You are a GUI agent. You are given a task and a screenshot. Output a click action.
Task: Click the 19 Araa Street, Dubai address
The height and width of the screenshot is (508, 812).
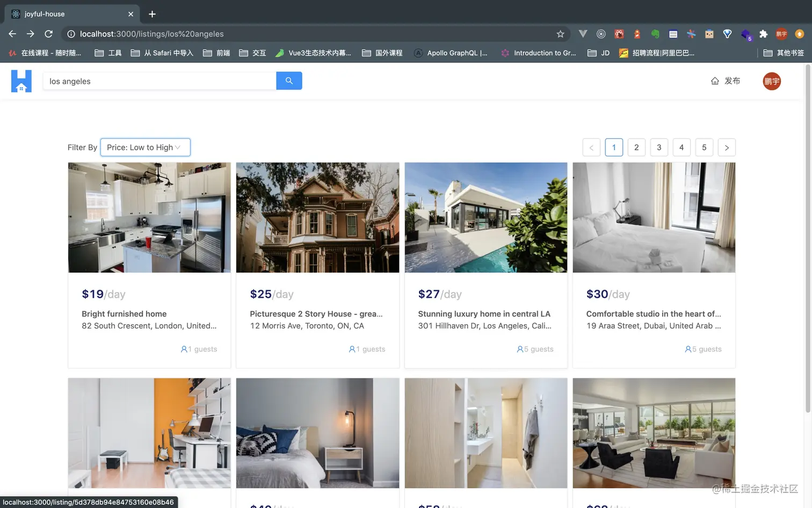tap(654, 326)
